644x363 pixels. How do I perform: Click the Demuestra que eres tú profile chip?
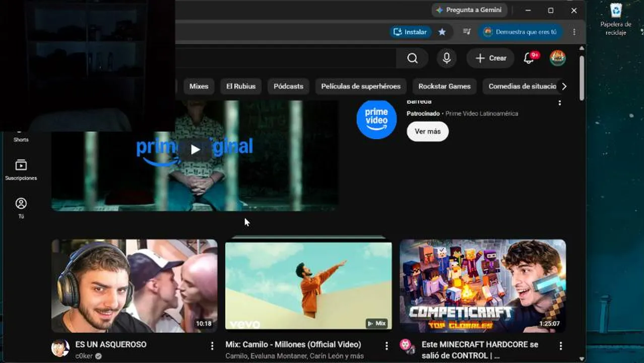(x=521, y=32)
